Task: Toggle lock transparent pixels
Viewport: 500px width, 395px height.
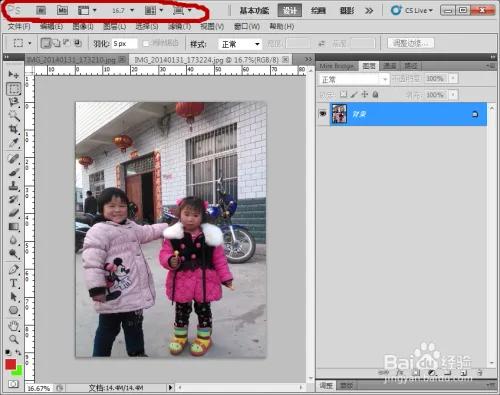Action: 343,95
